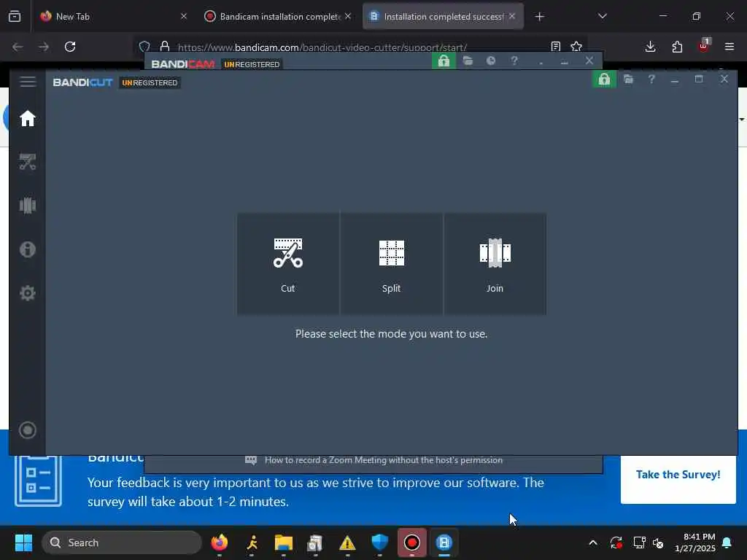The image size is (747, 560).
Task: Click the taskbar Search box
Action: click(122, 542)
